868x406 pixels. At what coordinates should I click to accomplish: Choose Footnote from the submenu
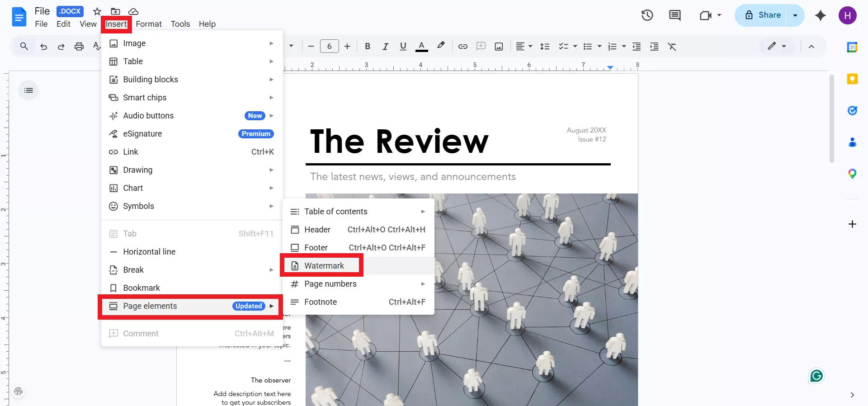click(x=358, y=302)
